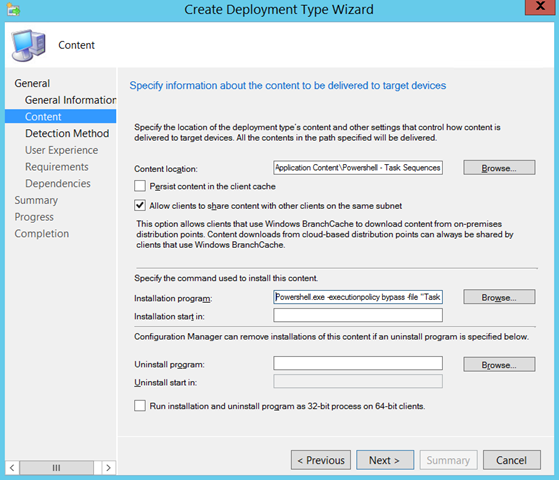The height and width of the screenshot is (480, 559).
Task: Browse for the installation program
Action: [499, 297]
